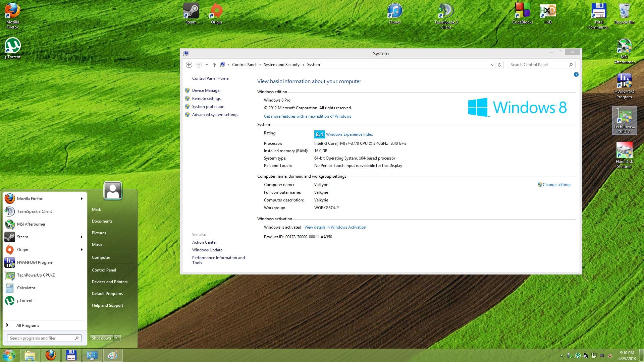Screen dimensions: 644x362
Task: Expand breadcrumb arrow after Control Panel
Action: click(260, 65)
